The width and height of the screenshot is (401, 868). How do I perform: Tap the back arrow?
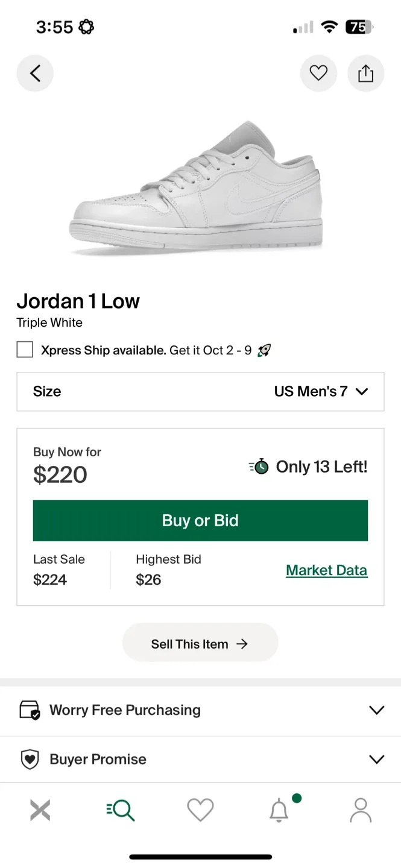click(x=35, y=72)
